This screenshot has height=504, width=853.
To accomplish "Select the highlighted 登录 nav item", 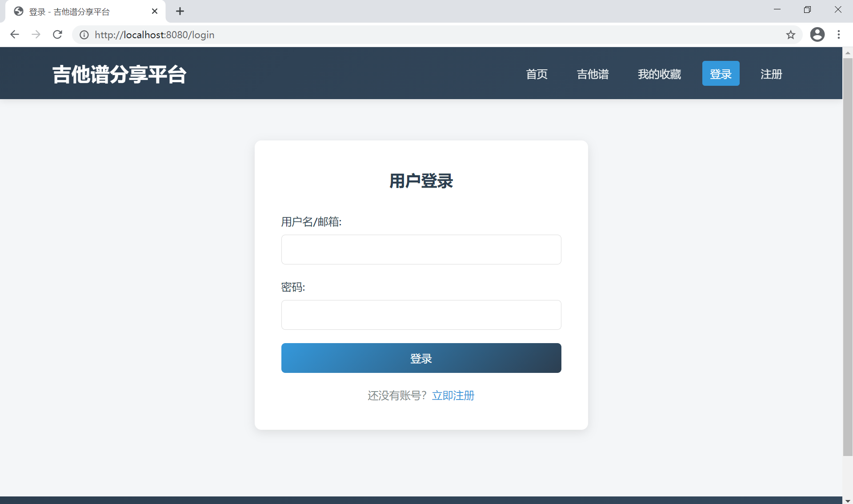I will pos(721,74).
